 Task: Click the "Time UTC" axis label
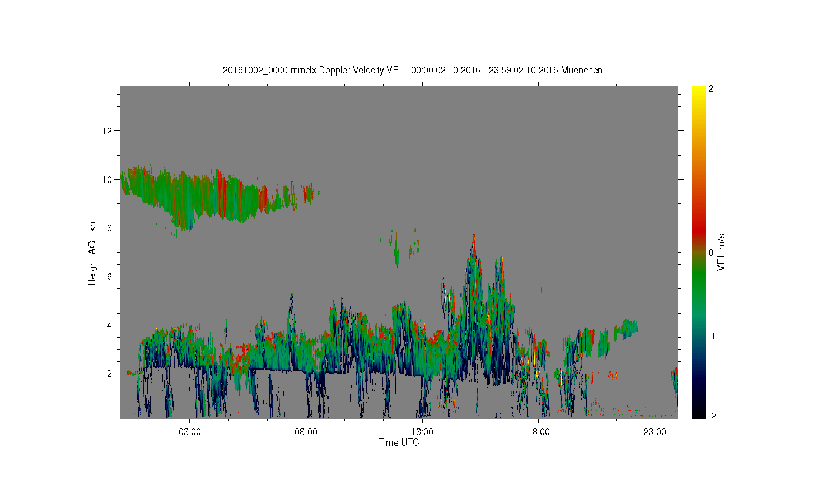click(399, 442)
